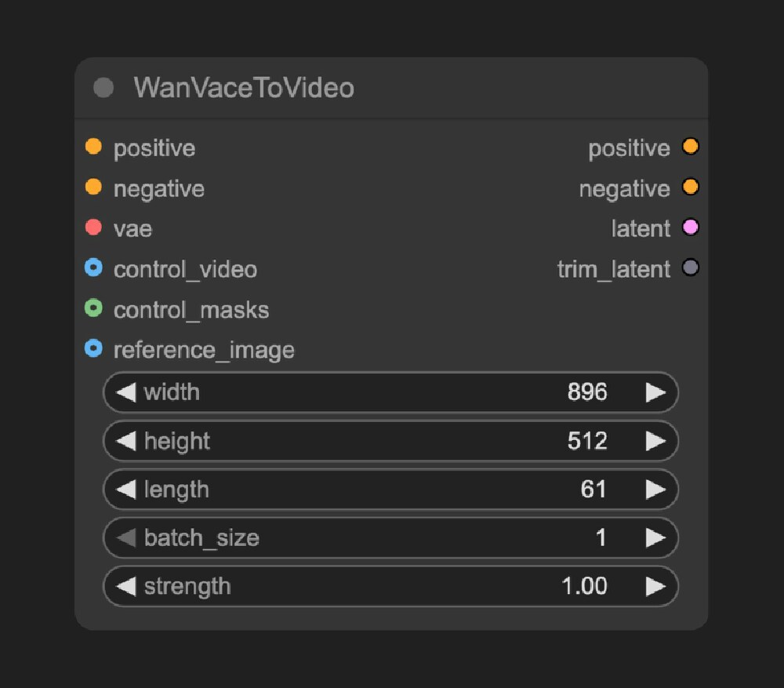This screenshot has width=784, height=688.
Task: Increase width with the right arrow
Action: pyautogui.click(x=655, y=392)
